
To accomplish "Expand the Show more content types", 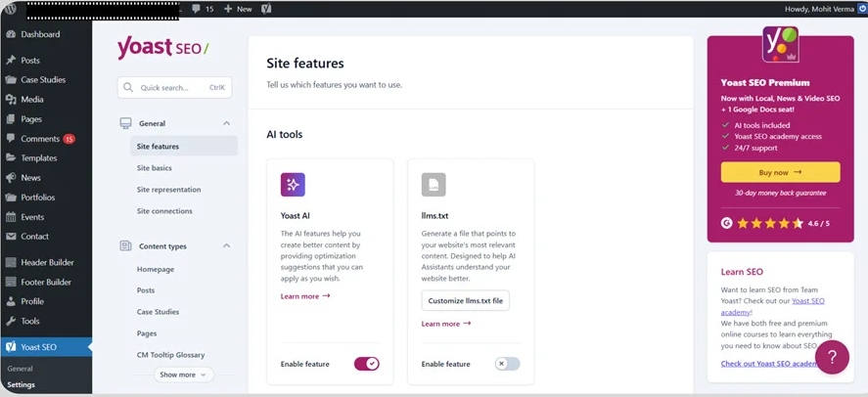I will click(183, 375).
